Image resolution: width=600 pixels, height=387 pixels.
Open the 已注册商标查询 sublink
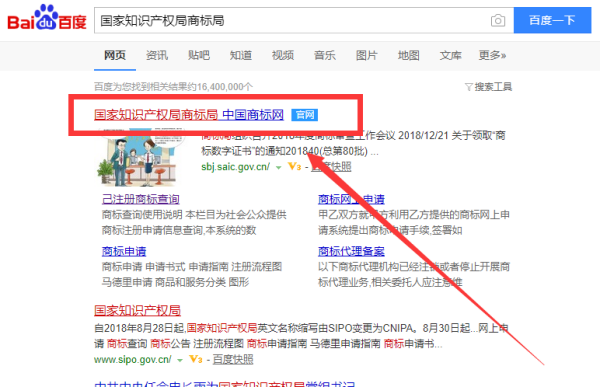tap(140, 199)
